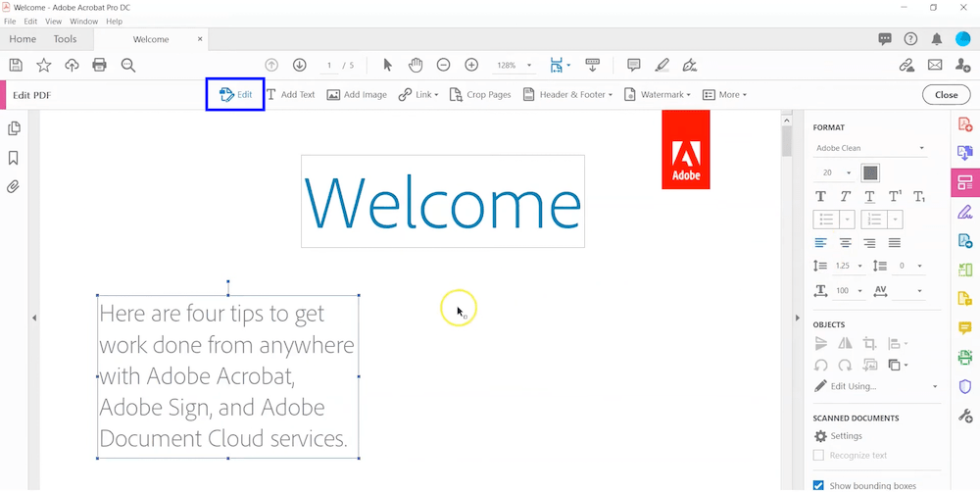The width and height of the screenshot is (980, 492).
Task: Open the Create PDF tool in the right rail
Action: tap(965, 124)
